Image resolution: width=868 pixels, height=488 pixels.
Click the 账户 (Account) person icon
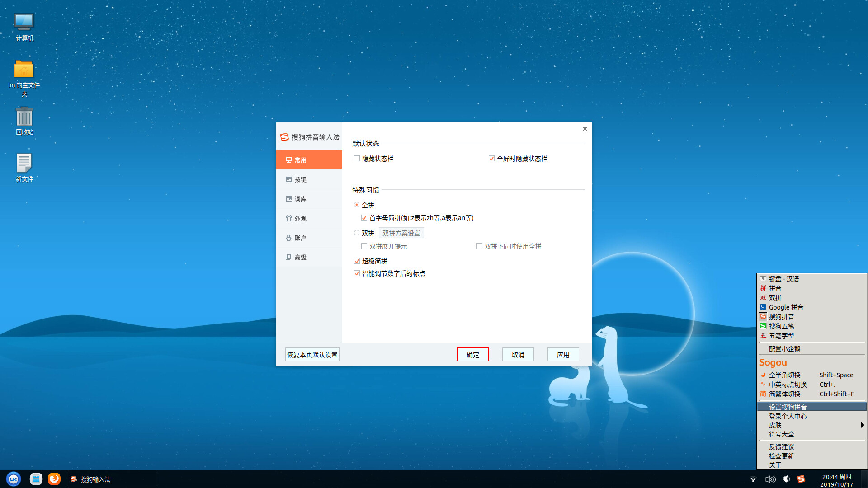click(288, 238)
